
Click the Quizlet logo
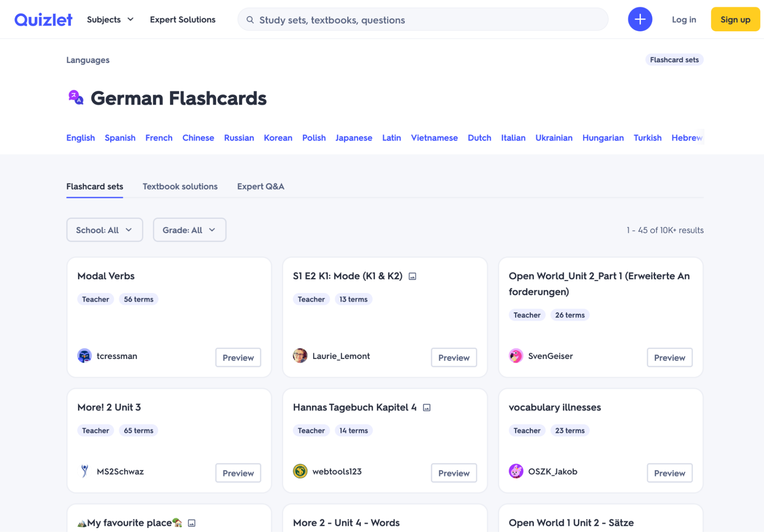pos(43,19)
